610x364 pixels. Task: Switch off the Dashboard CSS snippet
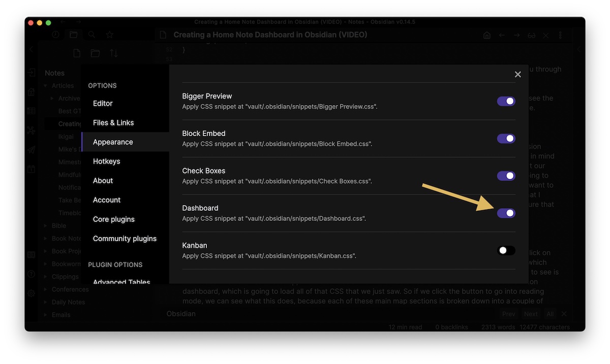coord(506,213)
